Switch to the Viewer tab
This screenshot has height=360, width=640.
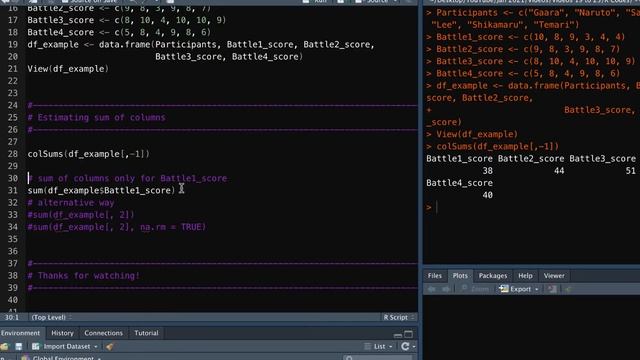click(554, 276)
